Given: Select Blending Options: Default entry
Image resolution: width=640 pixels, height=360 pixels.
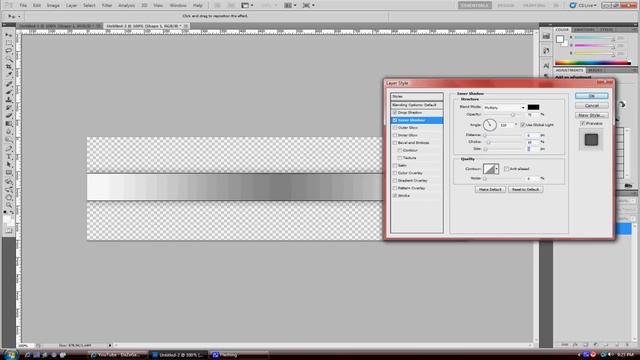Looking at the screenshot, I should (417, 105).
